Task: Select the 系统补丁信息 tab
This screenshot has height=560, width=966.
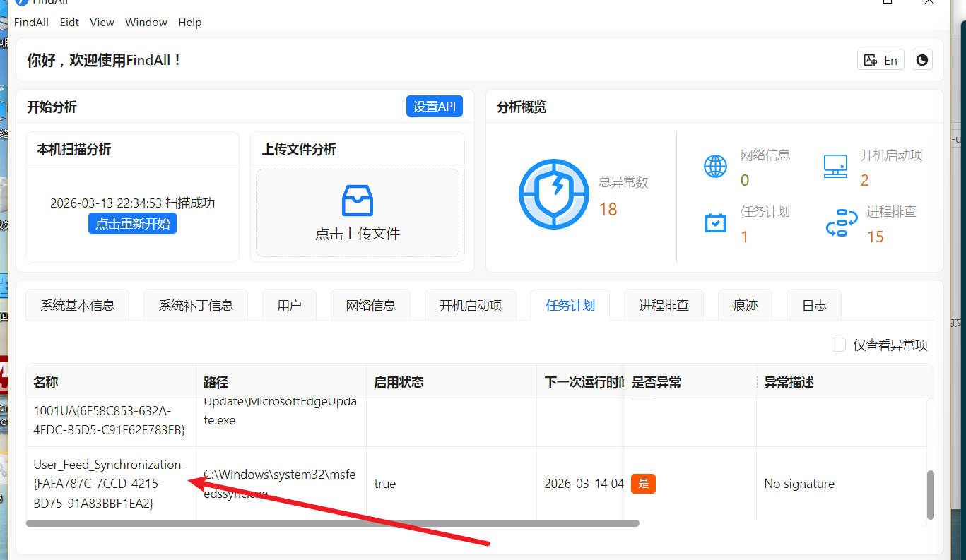Action: 196,305
